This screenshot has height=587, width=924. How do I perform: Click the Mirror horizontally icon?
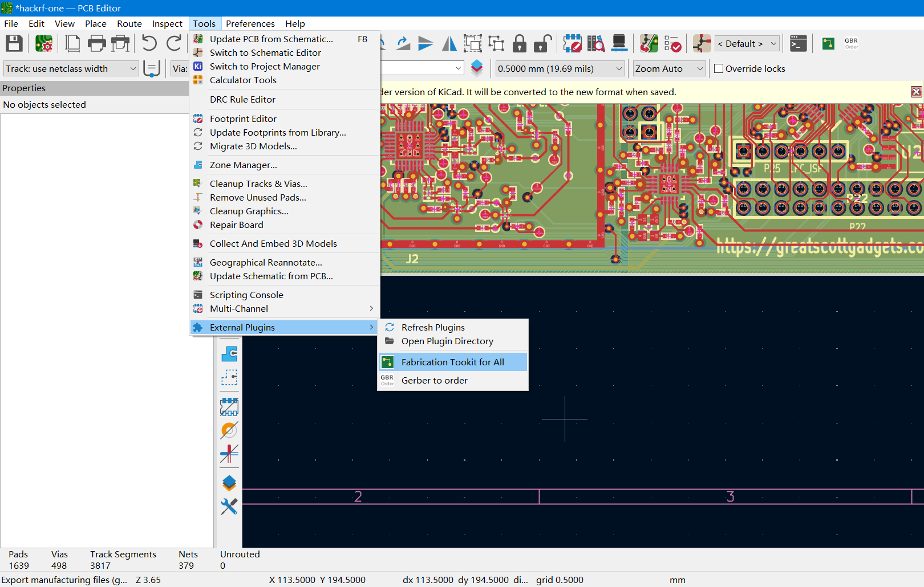[449, 44]
